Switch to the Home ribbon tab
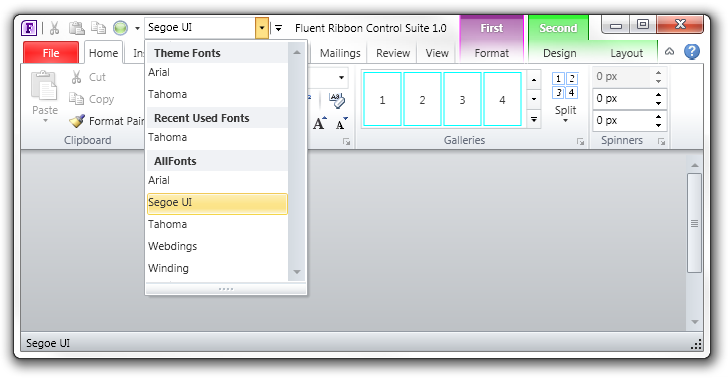This screenshot has width=728, height=379. (x=104, y=53)
